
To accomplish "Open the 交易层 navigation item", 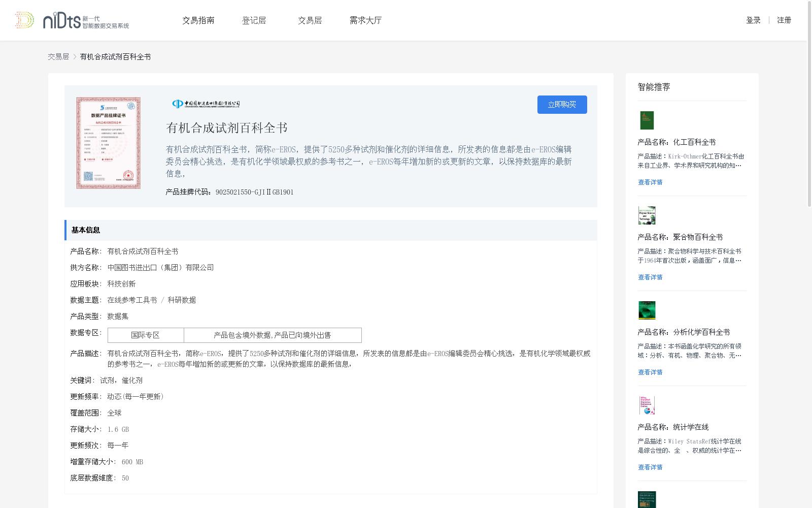I will [310, 20].
